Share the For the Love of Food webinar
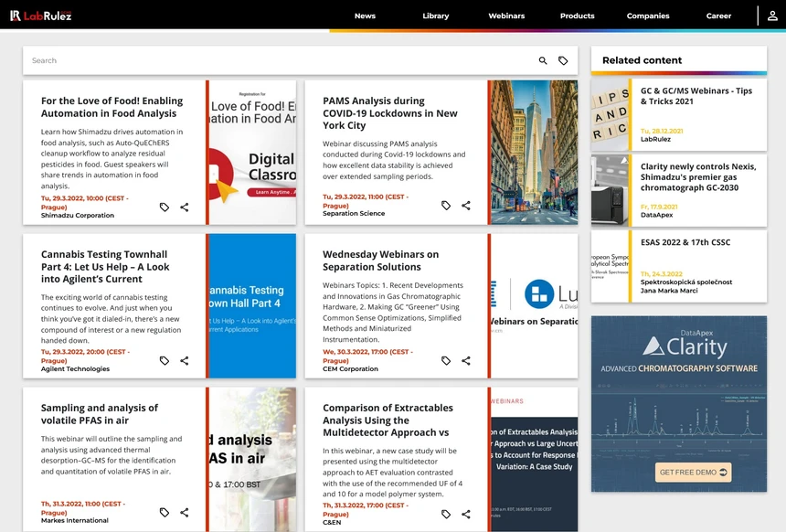786x532 pixels. (185, 207)
